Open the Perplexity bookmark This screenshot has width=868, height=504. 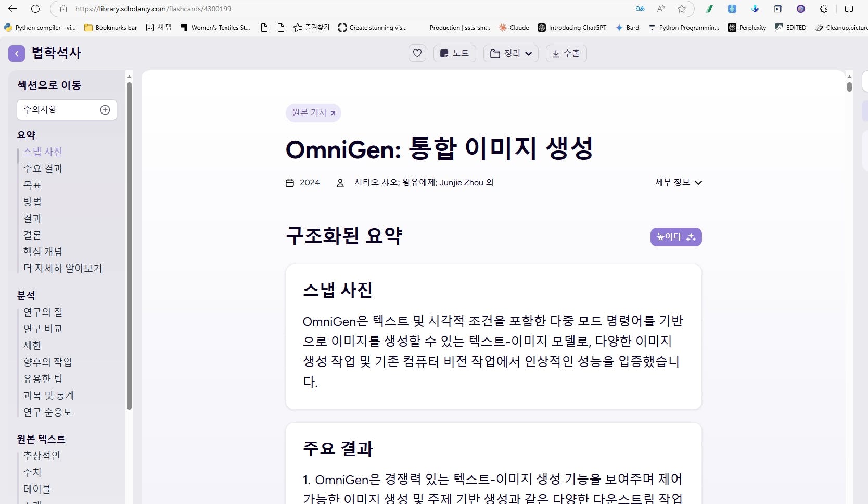point(747,28)
